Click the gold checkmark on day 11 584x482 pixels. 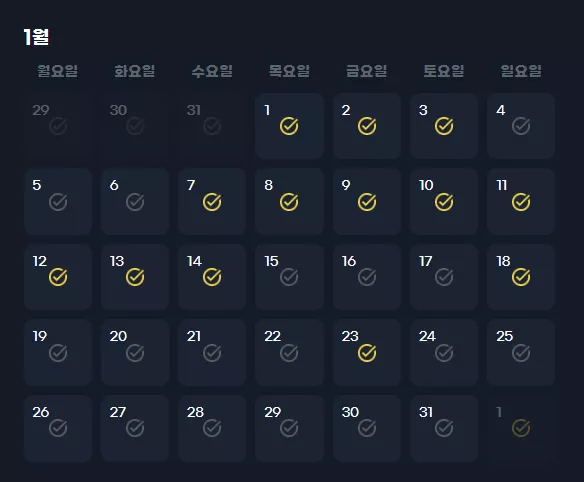click(x=521, y=202)
